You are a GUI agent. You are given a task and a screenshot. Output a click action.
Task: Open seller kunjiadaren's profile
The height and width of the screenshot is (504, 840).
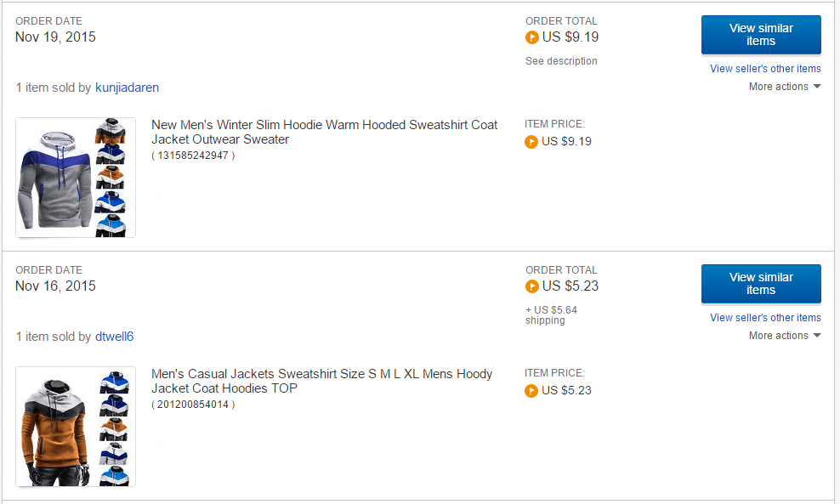[x=127, y=88]
